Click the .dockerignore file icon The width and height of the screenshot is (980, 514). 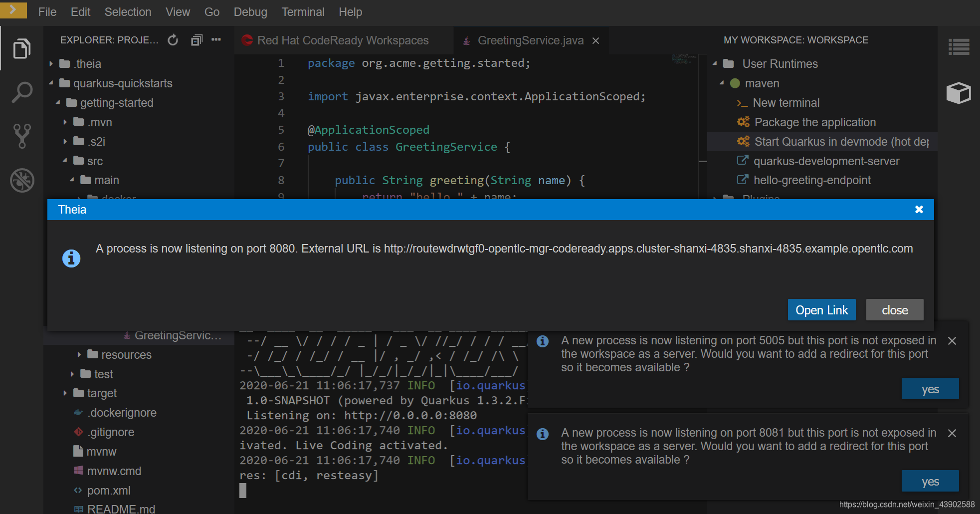tap(78, 413)
